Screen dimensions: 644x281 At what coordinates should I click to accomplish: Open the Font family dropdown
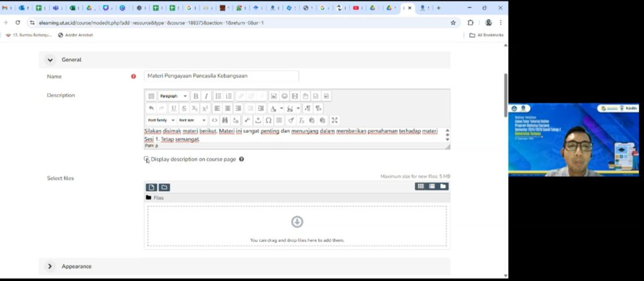point(161,120)
